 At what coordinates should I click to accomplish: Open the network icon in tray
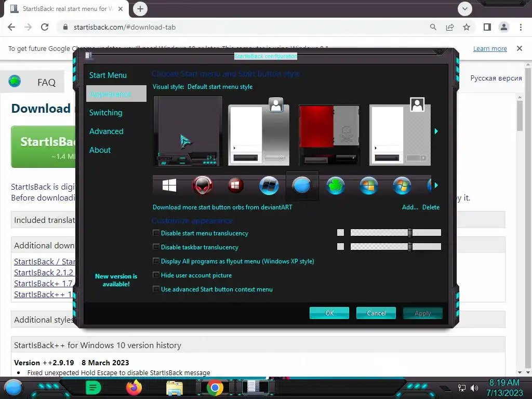(461, 388)
